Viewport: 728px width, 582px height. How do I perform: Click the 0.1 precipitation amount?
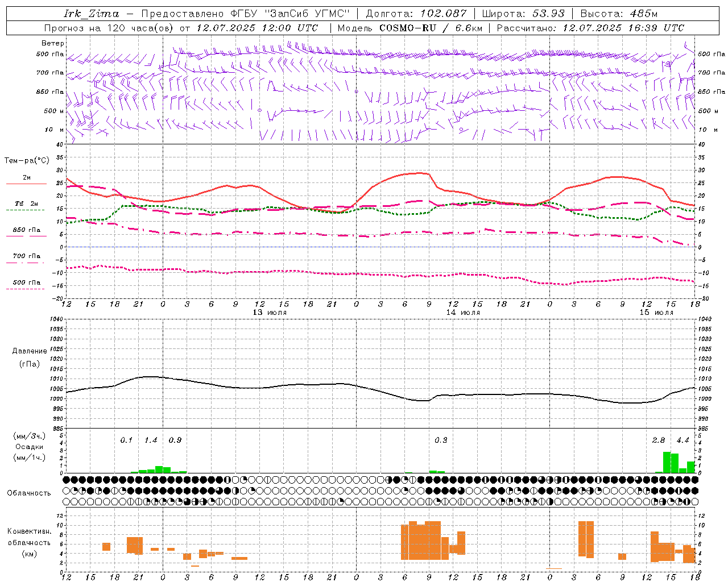pos(126,440)
